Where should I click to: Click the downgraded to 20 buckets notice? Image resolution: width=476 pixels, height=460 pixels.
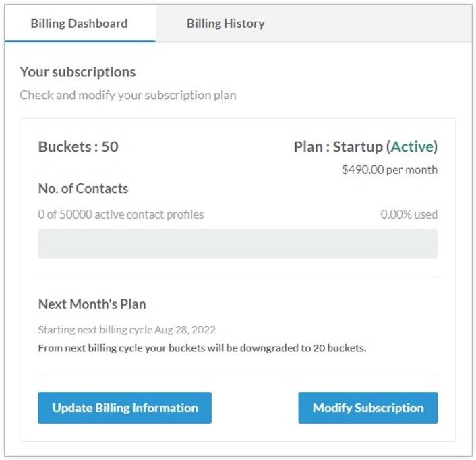pyautogui.click(x=202, y=348)
